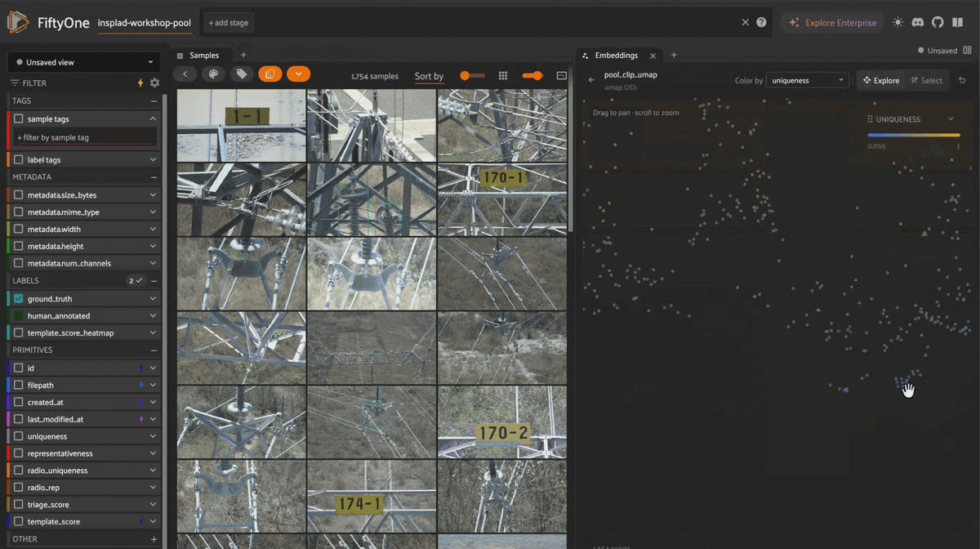Click the orange patches icon button
Screen dimensions: 980x549
pyautogui.click(x=269, y=74)
